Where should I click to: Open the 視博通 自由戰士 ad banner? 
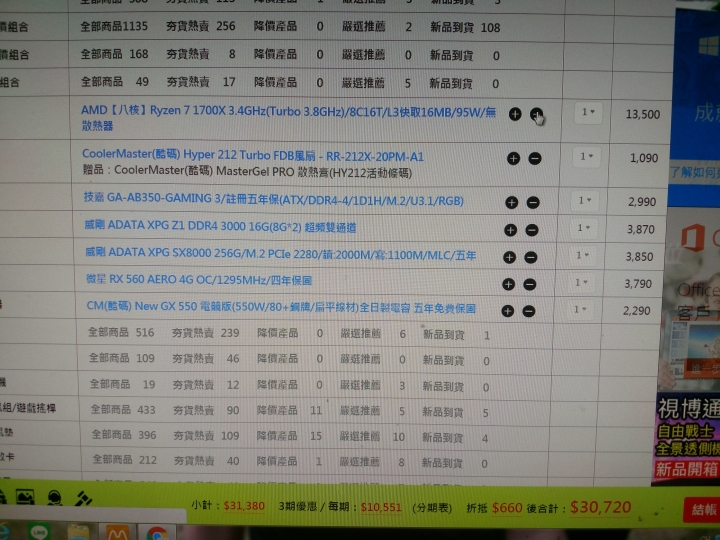[687, 438]
